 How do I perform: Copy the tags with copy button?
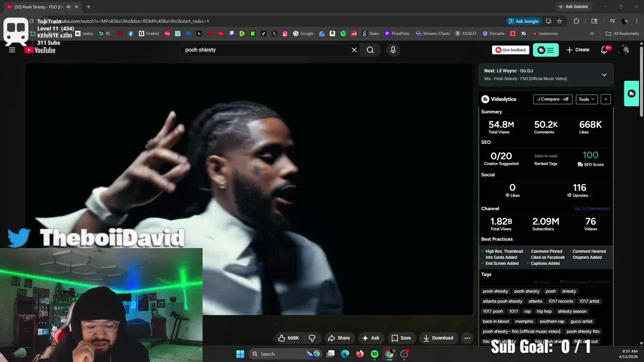(x=542, y=282)
